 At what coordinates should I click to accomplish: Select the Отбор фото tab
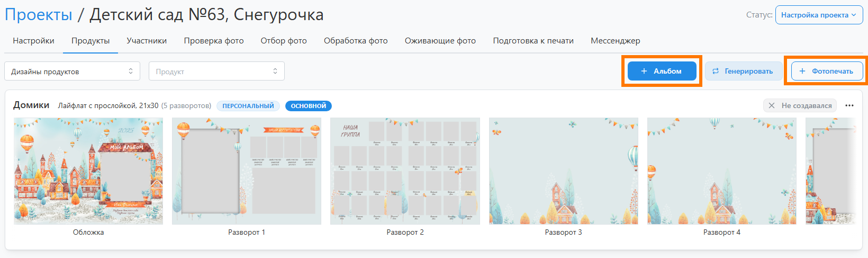click(284, 41)
